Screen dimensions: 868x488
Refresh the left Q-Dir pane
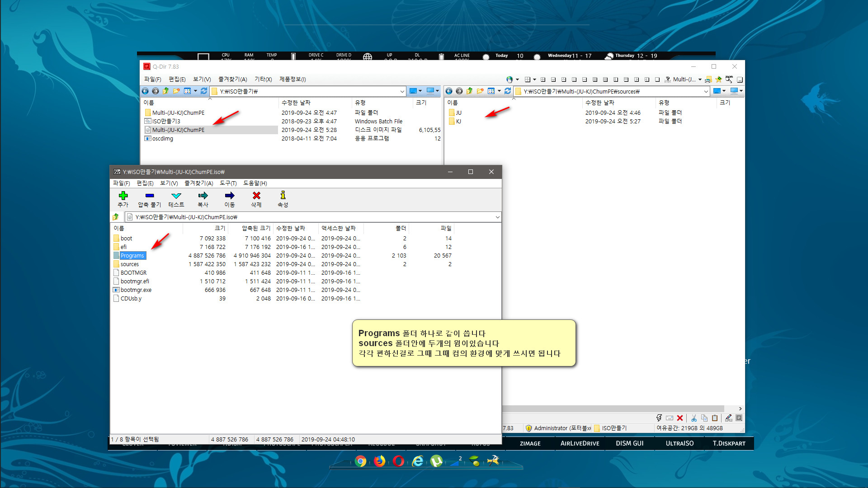click(204, 91)
